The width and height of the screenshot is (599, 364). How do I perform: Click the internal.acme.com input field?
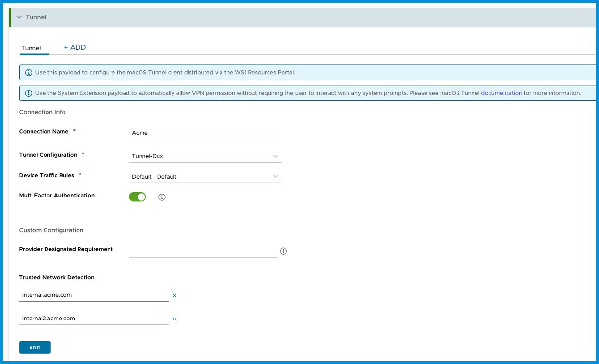[94, 295]
